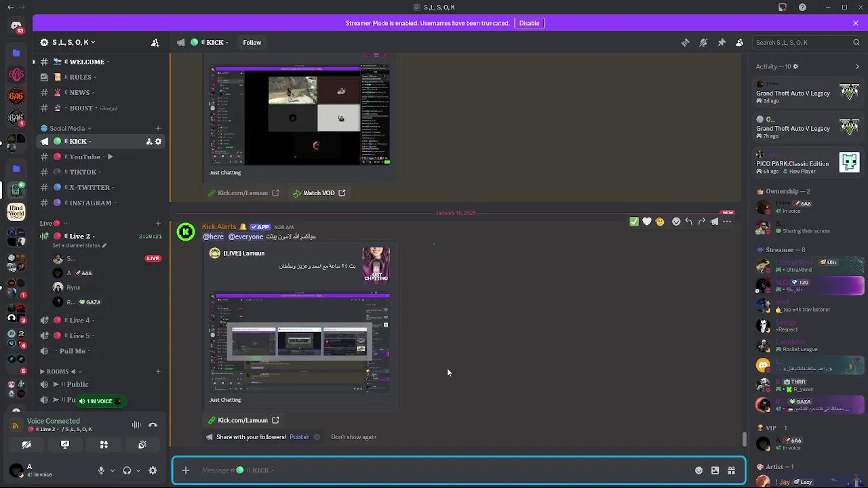This screenshot has width=868, height=488.
Task: Open the NEWS channel
Action: 102,92
